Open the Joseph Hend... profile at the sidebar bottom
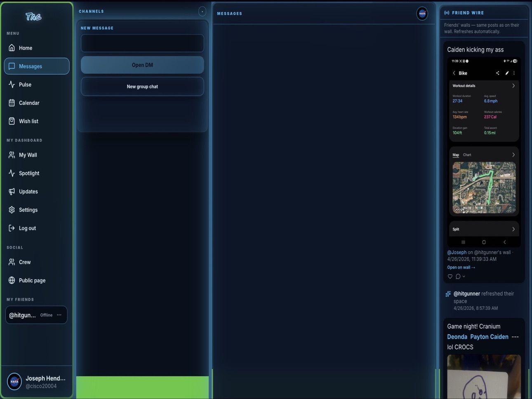 pos(37,382)
